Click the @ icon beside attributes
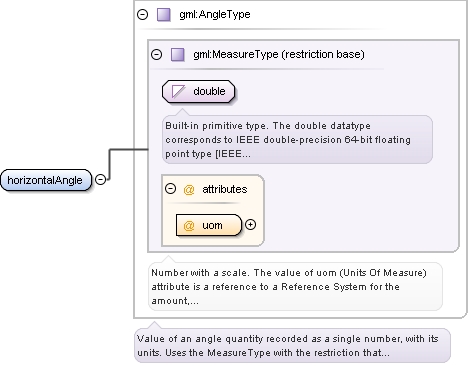 point(189,189)
